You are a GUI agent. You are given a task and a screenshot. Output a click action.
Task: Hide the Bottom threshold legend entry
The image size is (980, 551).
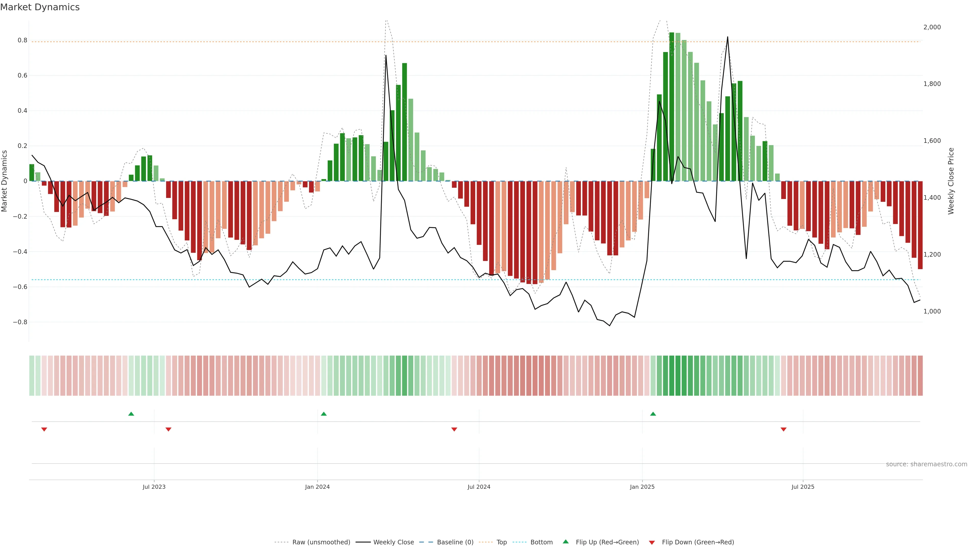tap(541, 542)
